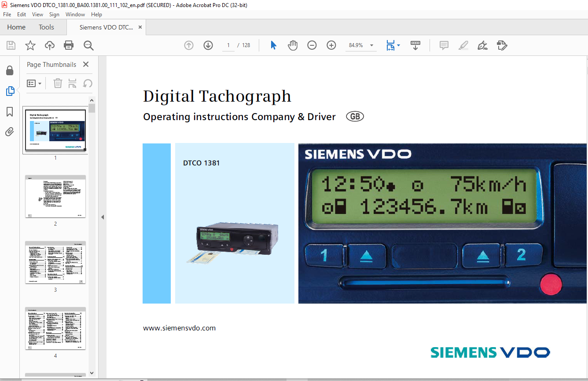Go to previous page arrow
Image resolution: width=588 pixels, height=381 pixels.
click(x=189, y=45)
